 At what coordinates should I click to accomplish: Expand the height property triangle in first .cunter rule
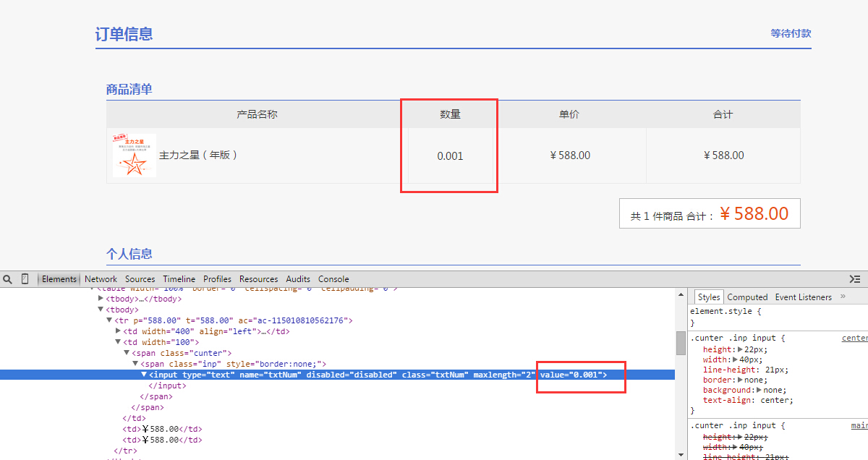click(740, 349)
